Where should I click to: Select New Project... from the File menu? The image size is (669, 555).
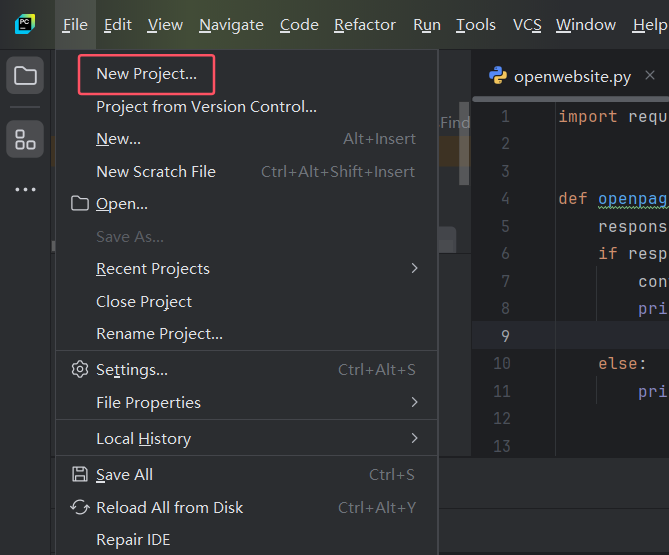pos(146,74)
